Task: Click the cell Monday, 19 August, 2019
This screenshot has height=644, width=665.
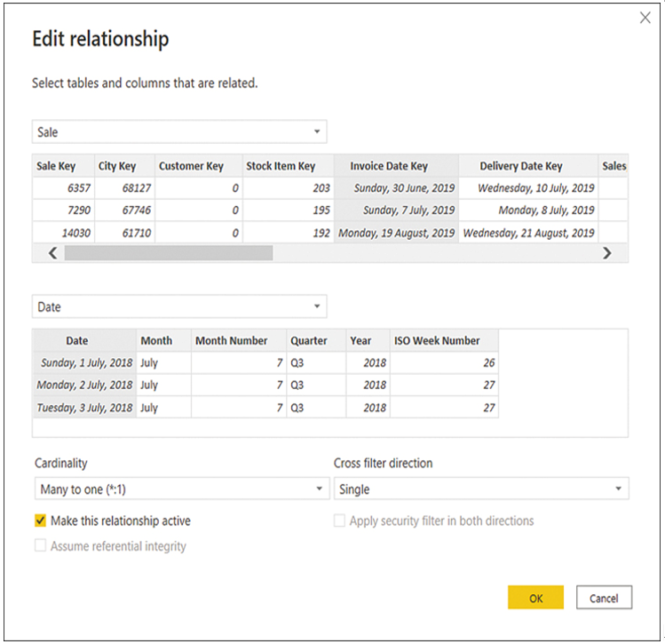Action: click(396, 233)
